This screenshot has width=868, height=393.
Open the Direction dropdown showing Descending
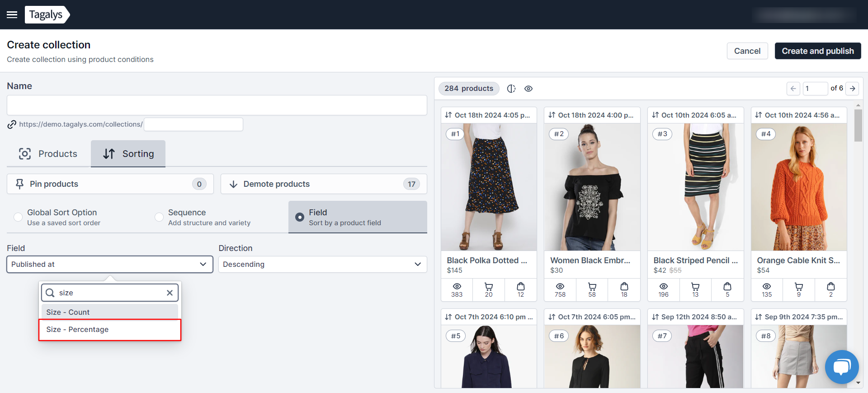pos(323,265)
